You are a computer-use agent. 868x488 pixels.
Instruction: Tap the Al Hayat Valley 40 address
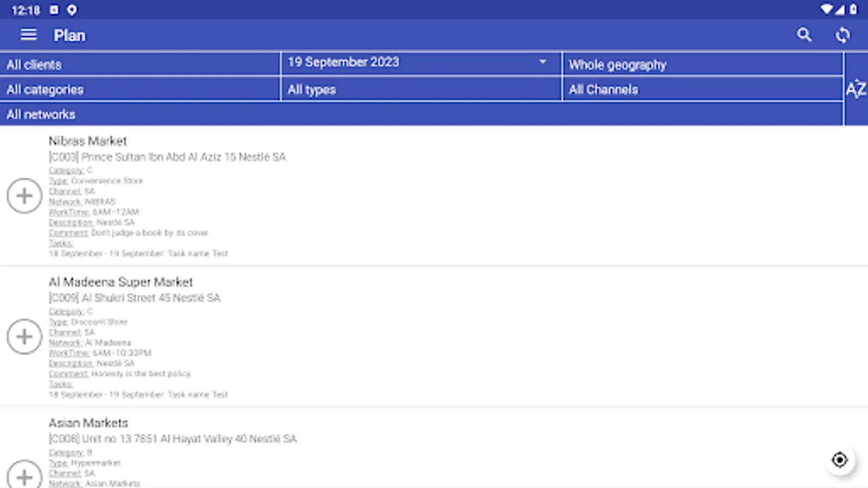click(173, 439)
